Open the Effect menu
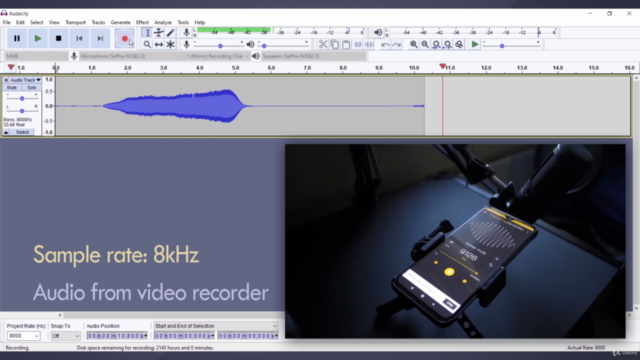640x360 pixels. pyautogui.click(x=142, y=22)
